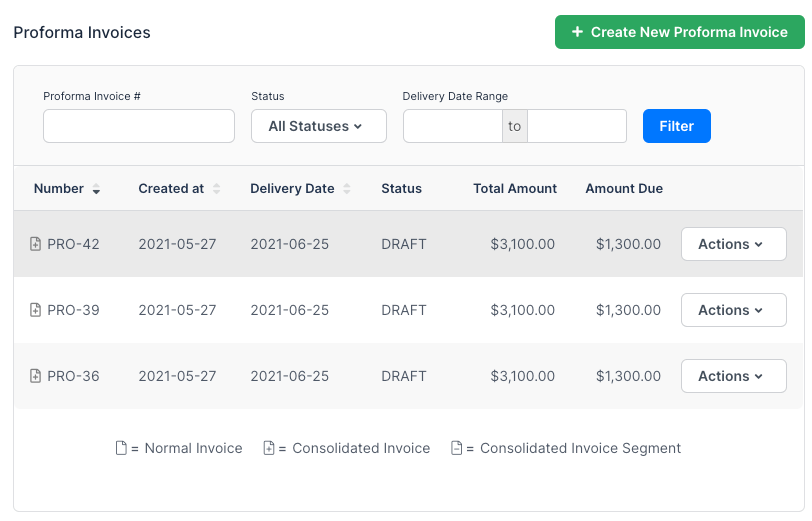This screenshot has height=521, width=812.
Task: Click the delivery date range end field
Action: point(577,126)
